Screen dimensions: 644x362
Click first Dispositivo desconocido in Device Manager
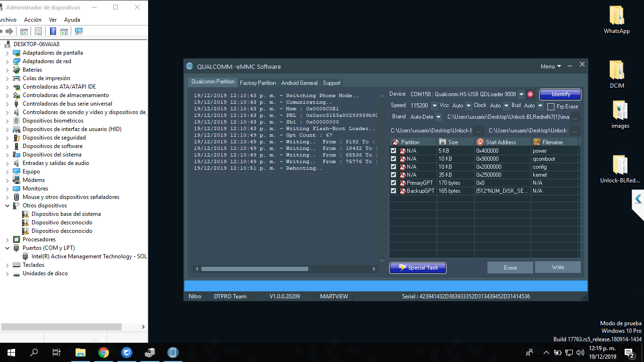62,222
